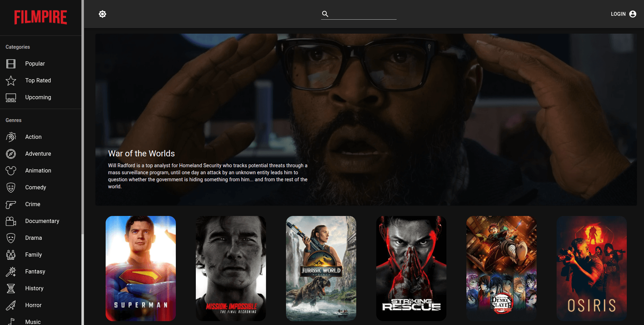
Task: Select the Fantasy genre
Action: (x=41, y=272)
